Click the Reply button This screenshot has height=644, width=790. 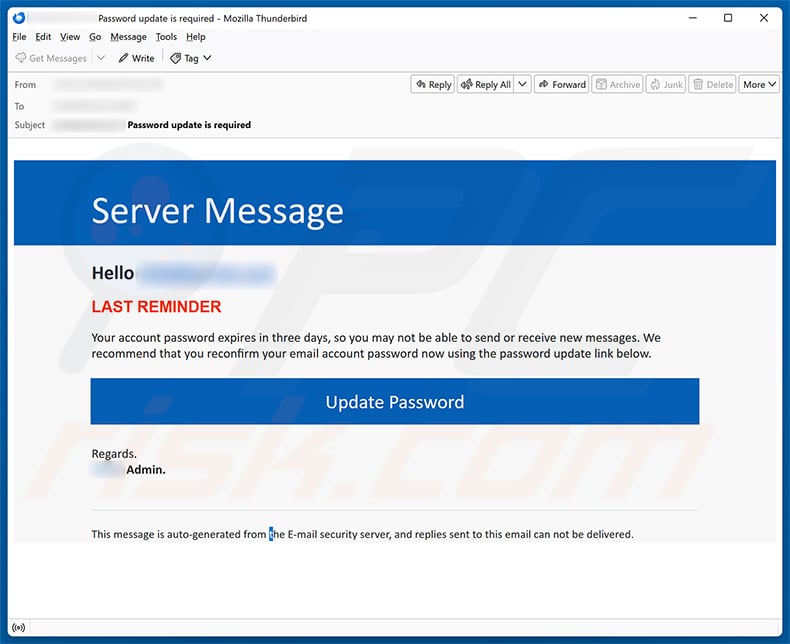tap(433, 85)
